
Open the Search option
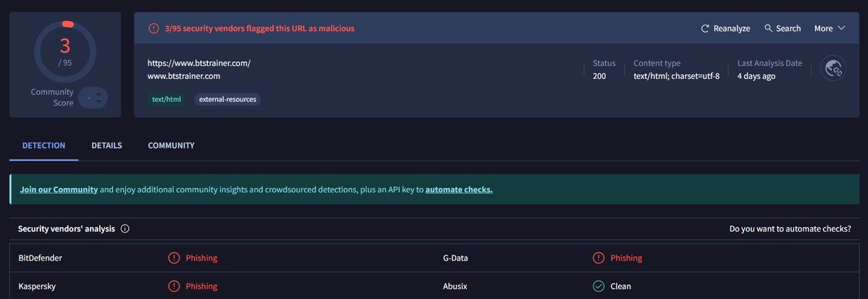[782, 28]
